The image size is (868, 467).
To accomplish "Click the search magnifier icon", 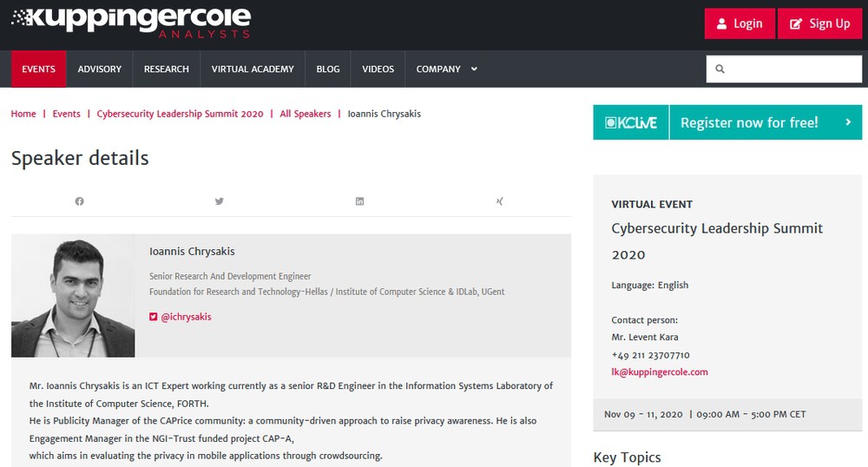I will pyautogui.click(x=720, y=69).
